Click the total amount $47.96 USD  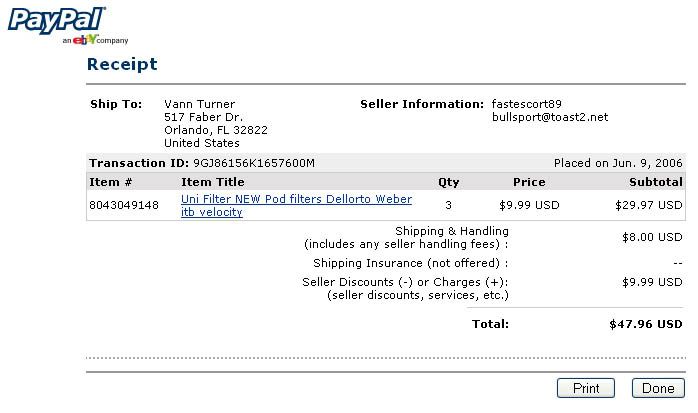[645, 324]
